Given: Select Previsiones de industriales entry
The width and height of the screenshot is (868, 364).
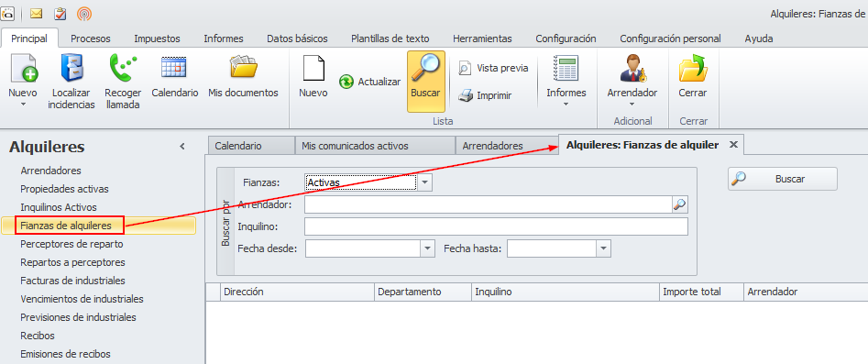Looking at the screenshot, I should pos(78,317).
